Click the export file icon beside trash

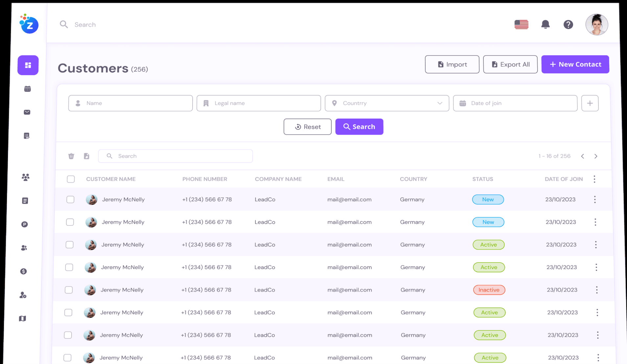point(86,156)
